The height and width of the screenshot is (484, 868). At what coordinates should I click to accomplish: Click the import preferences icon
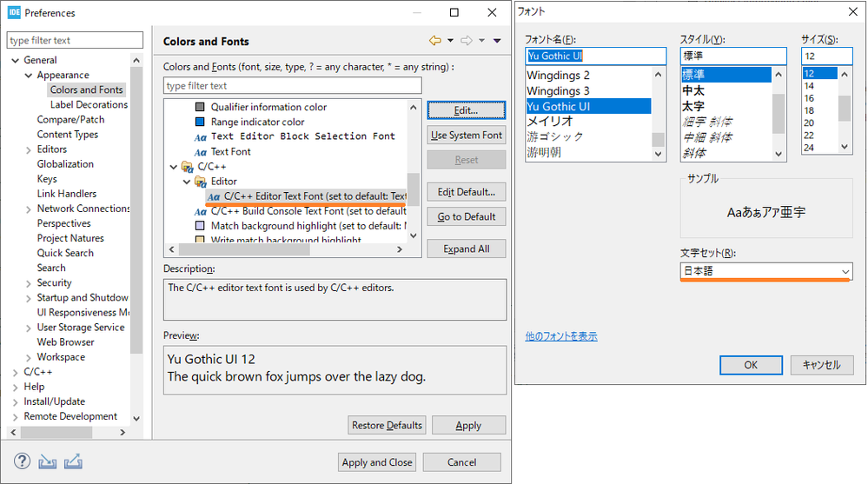point(48,461)
